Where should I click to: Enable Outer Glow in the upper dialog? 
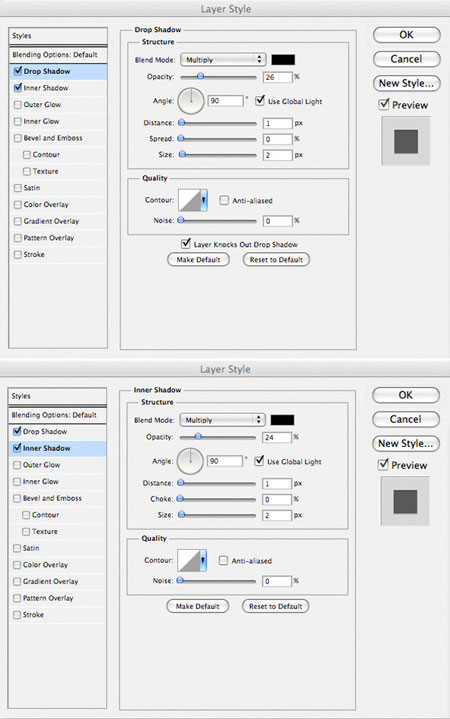(18, 105)
